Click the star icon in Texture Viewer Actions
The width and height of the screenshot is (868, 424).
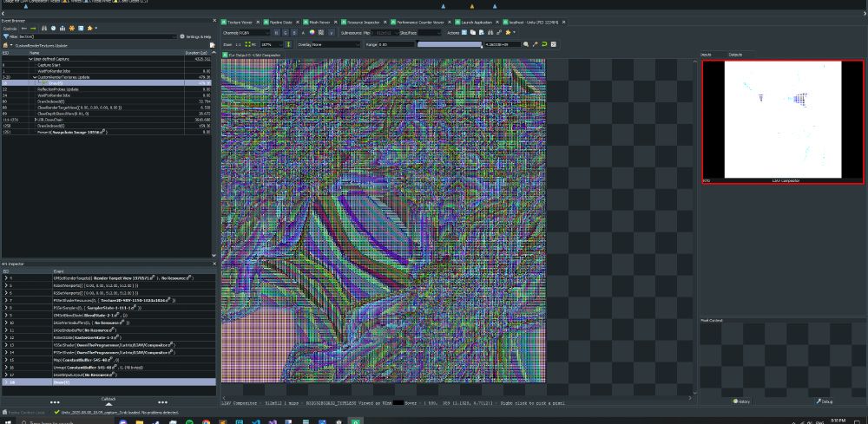click(x=508, y=33)
